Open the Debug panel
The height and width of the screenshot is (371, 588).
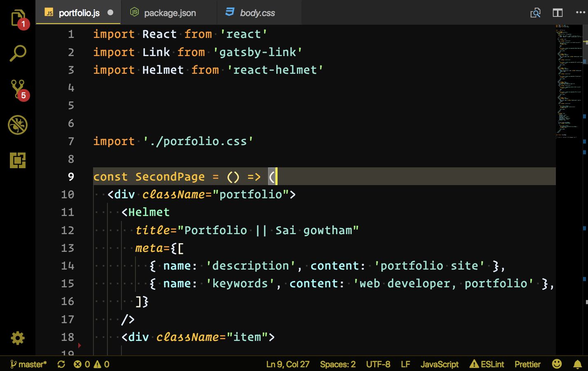coord(18,124)
